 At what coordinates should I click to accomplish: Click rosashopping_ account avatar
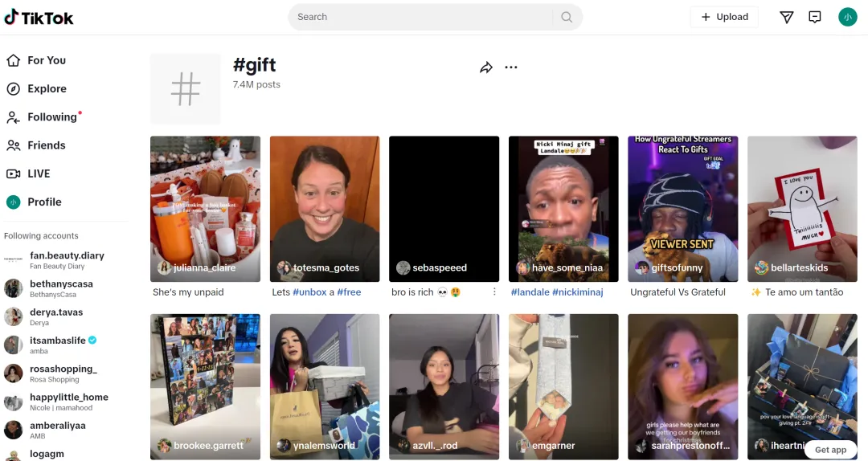(14, 373)
